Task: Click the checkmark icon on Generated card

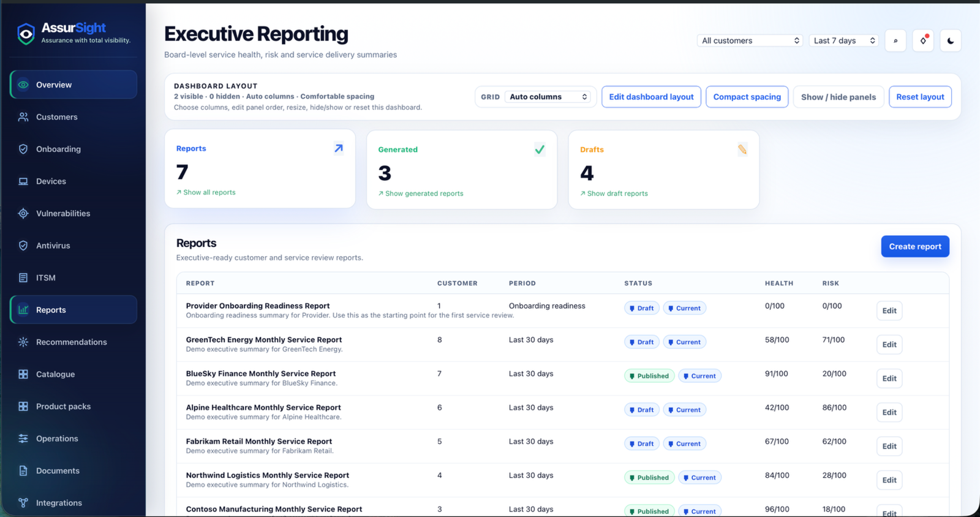Action: [540, 149]
